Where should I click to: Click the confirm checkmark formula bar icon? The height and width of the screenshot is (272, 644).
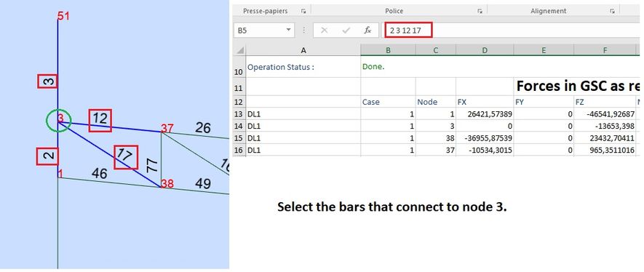click(x=346, y=31)
